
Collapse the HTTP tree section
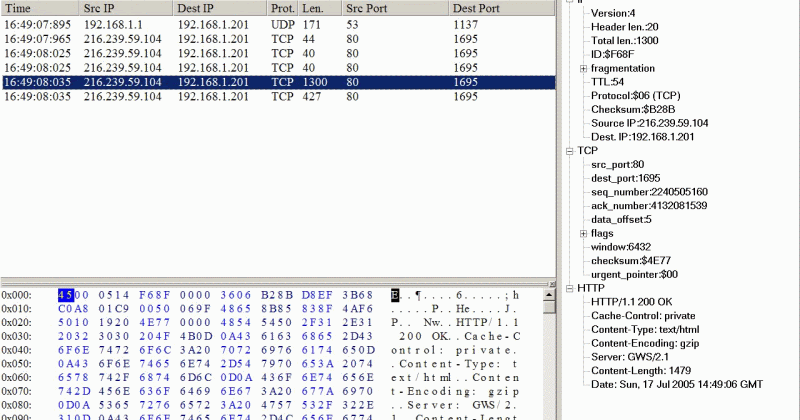(x=569, y=289)
